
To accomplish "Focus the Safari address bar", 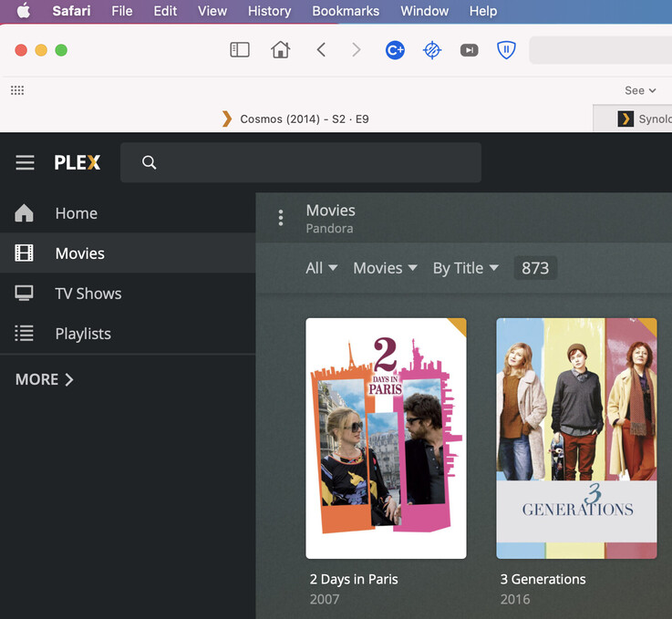I will tap(601, 50).
